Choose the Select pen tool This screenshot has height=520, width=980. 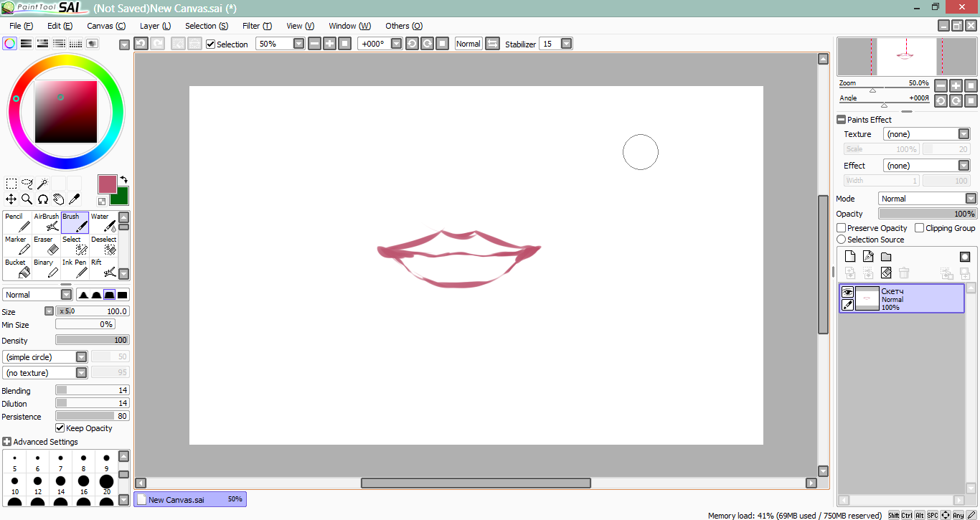[75, 245]
